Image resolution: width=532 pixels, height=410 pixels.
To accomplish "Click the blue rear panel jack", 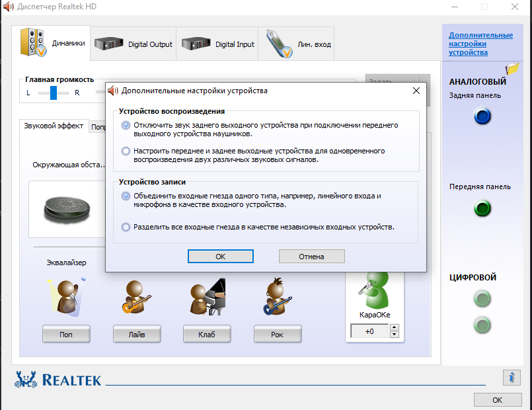I will (x=482, y=116).
